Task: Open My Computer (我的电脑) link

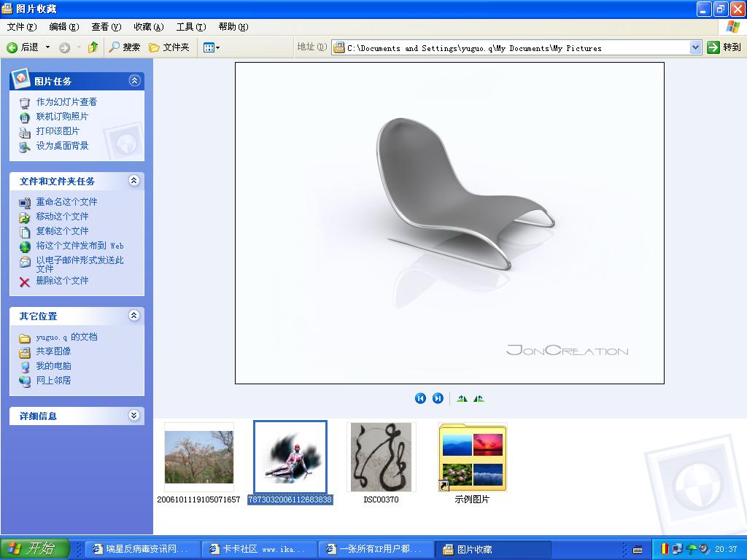Action: coord(54,366)
